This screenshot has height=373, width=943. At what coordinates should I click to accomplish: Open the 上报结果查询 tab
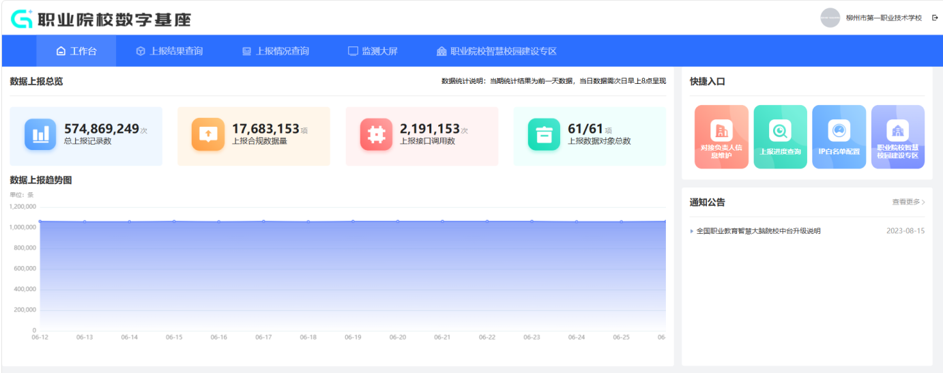coord(170,51)
